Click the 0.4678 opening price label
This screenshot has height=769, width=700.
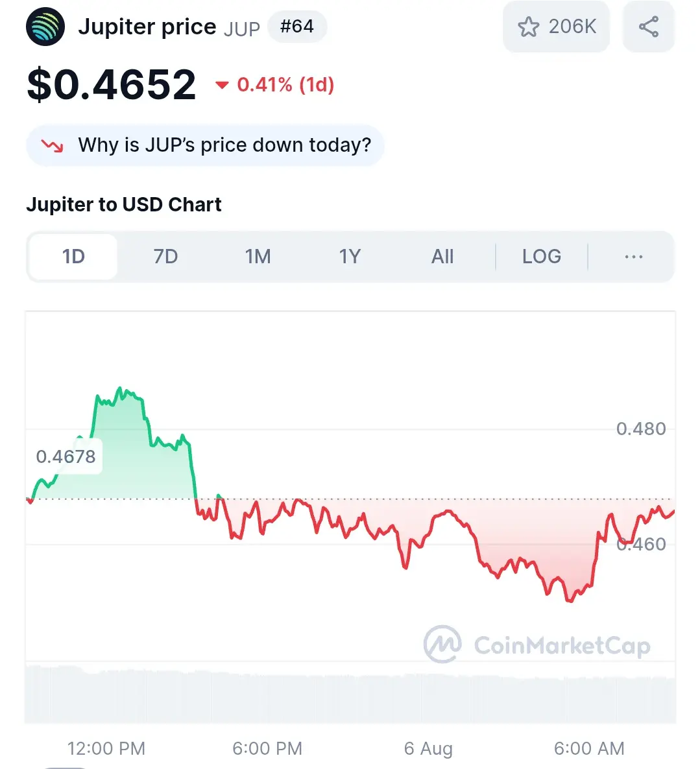pos(66,456)
